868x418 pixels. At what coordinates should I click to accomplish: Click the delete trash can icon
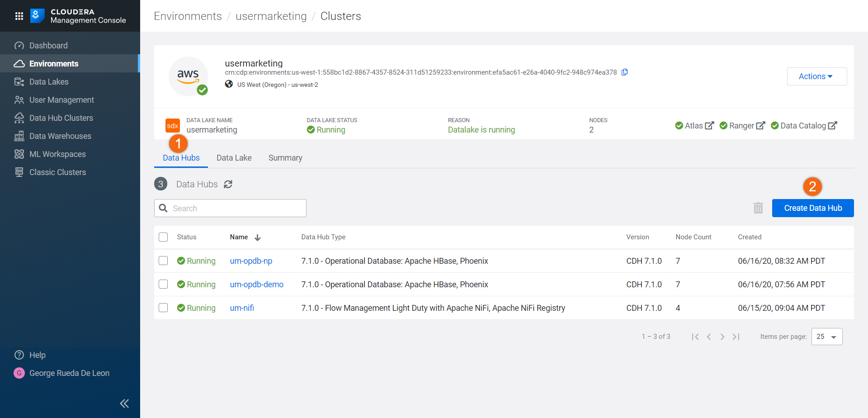758,208
